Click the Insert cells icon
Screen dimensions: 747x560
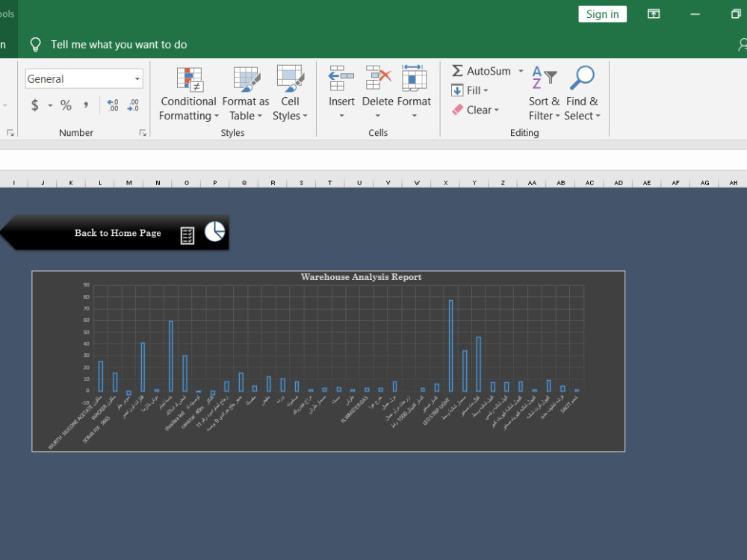[341, 78]
